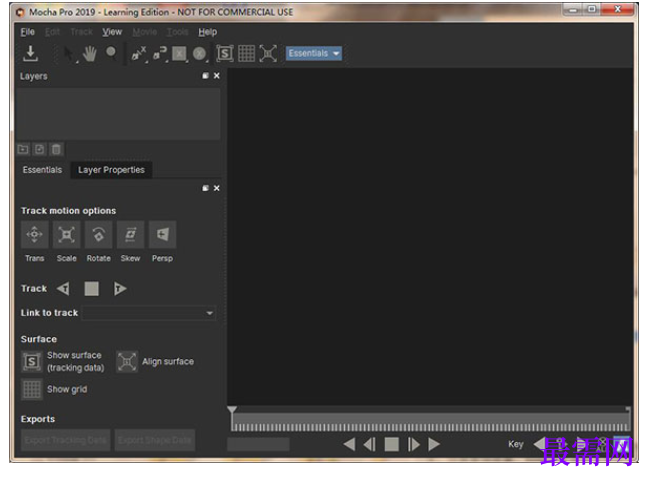Click the frame number field
Screen dimensions: 652x483
pyautogui.click(x=258, y=444)
